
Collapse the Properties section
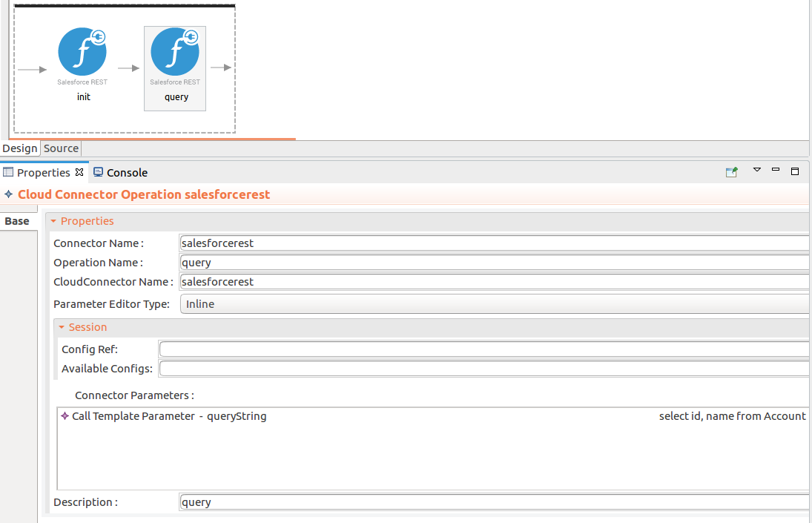[53, 221]
